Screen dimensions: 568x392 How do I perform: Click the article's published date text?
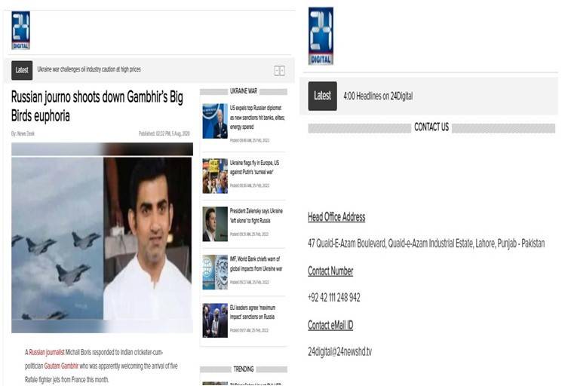[x=164, y=133]
